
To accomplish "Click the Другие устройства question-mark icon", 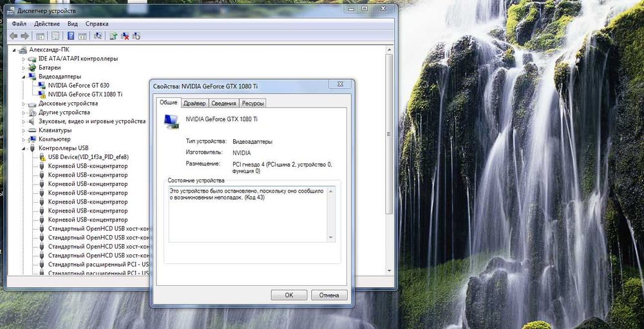I will [32, 113].
